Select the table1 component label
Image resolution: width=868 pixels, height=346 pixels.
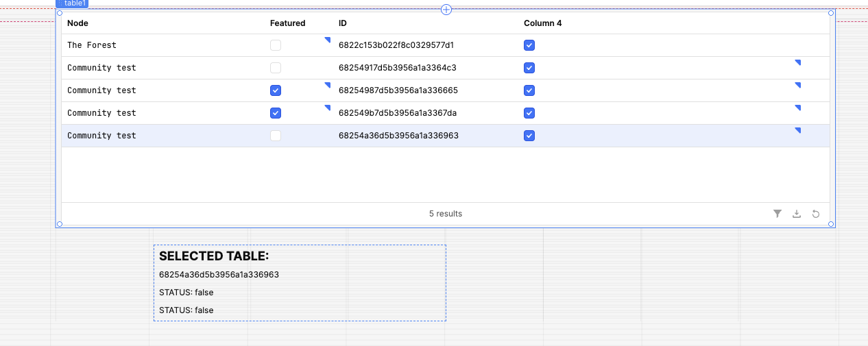click(x=72, y=3)
